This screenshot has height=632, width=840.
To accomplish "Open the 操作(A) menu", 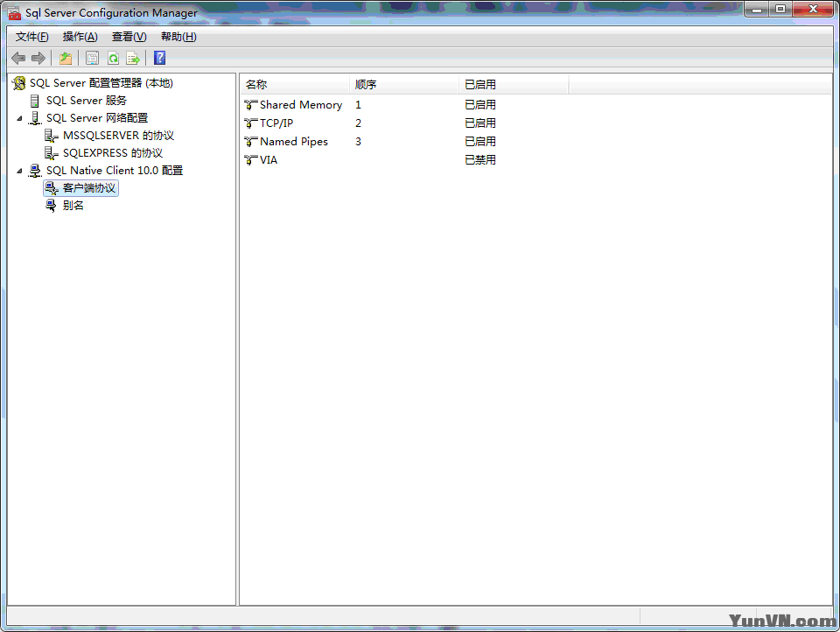I will (80, 37).
